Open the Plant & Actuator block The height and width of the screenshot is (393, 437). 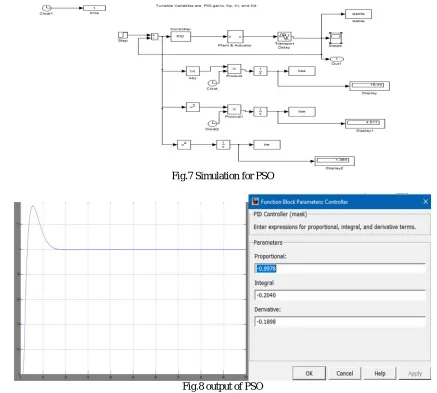[x=235, y=37]
